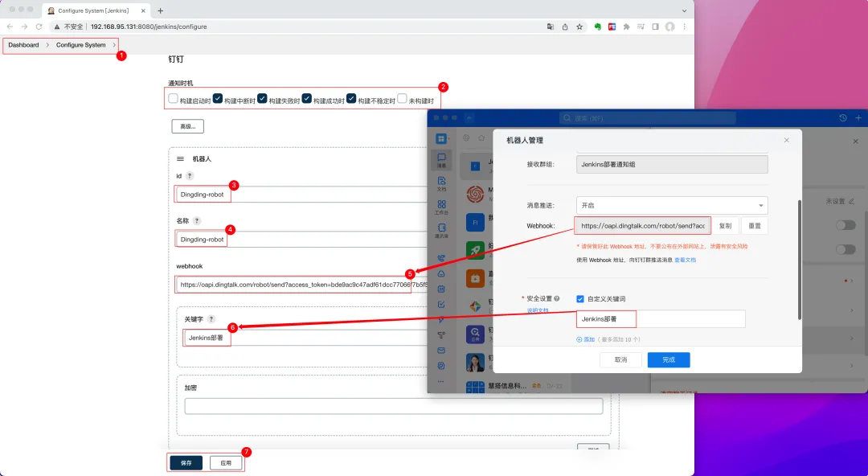Click 添加 to add a keyword

[586, 339]
